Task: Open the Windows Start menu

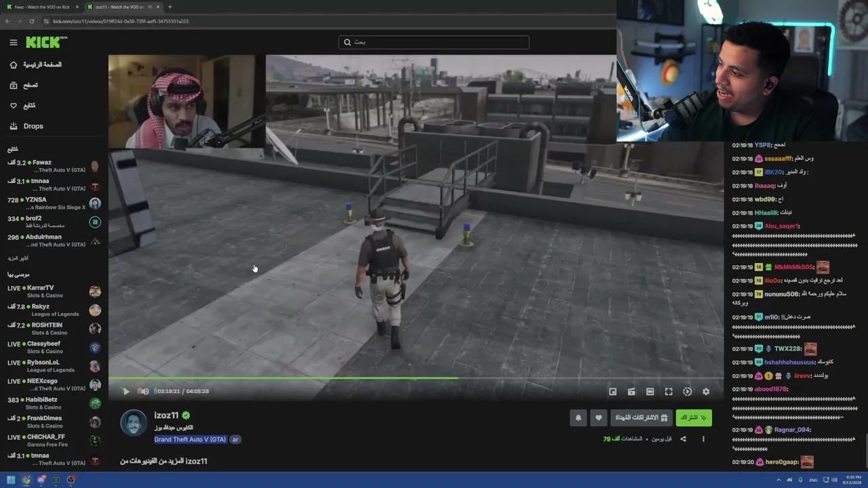Action: [11, 480]
